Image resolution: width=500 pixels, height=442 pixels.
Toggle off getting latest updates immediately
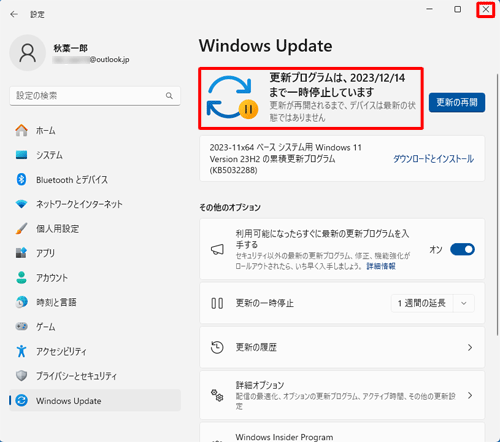[462, 249]
